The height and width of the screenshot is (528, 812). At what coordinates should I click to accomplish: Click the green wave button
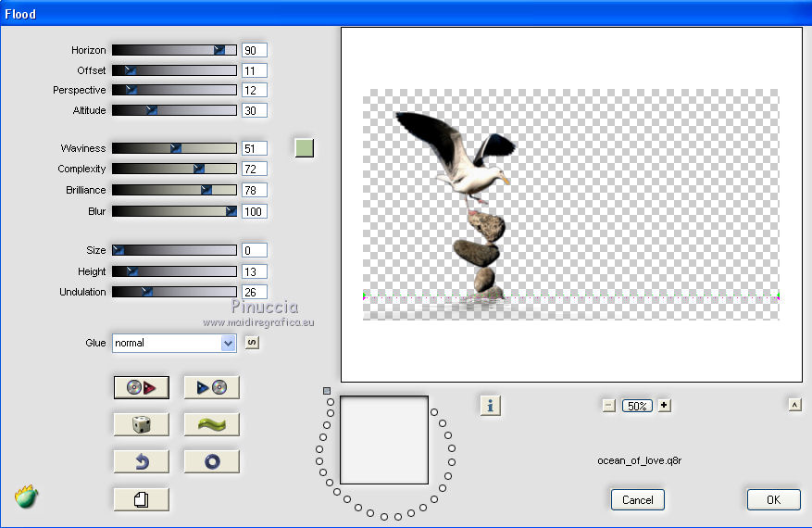[211, 424]
